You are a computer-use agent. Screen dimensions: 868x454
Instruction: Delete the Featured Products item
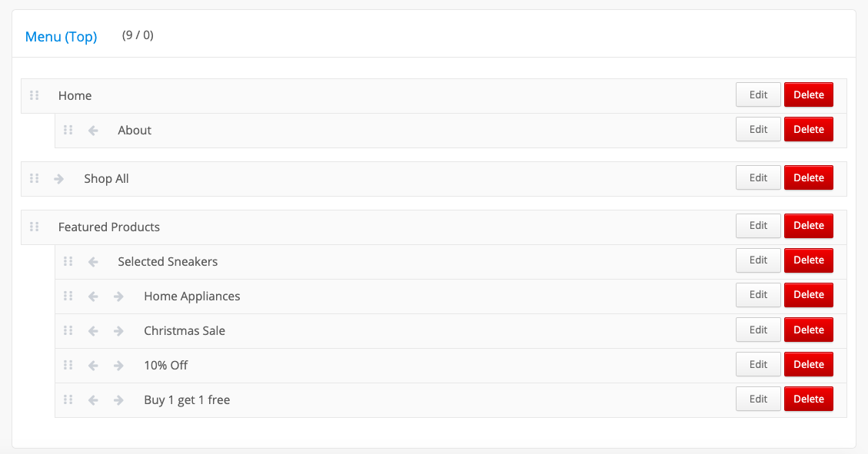[x=808, y=226]
